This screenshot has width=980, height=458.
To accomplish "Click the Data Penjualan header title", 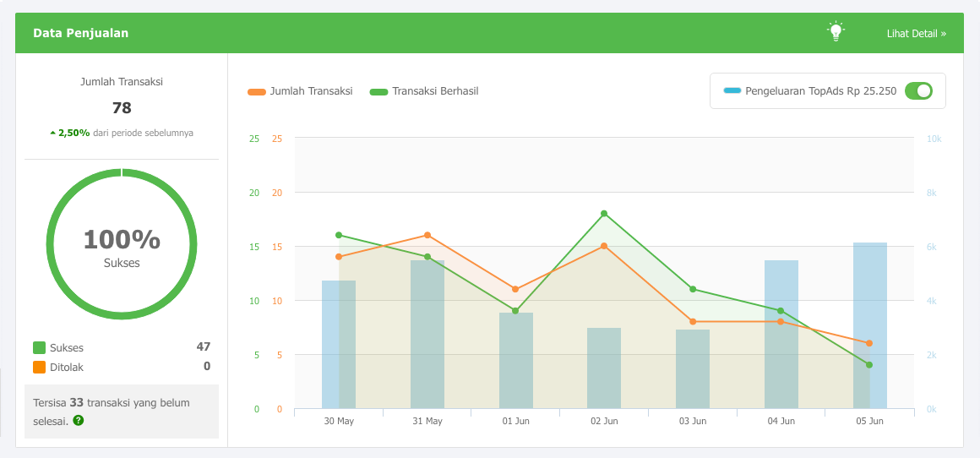I will click(80, 33).
